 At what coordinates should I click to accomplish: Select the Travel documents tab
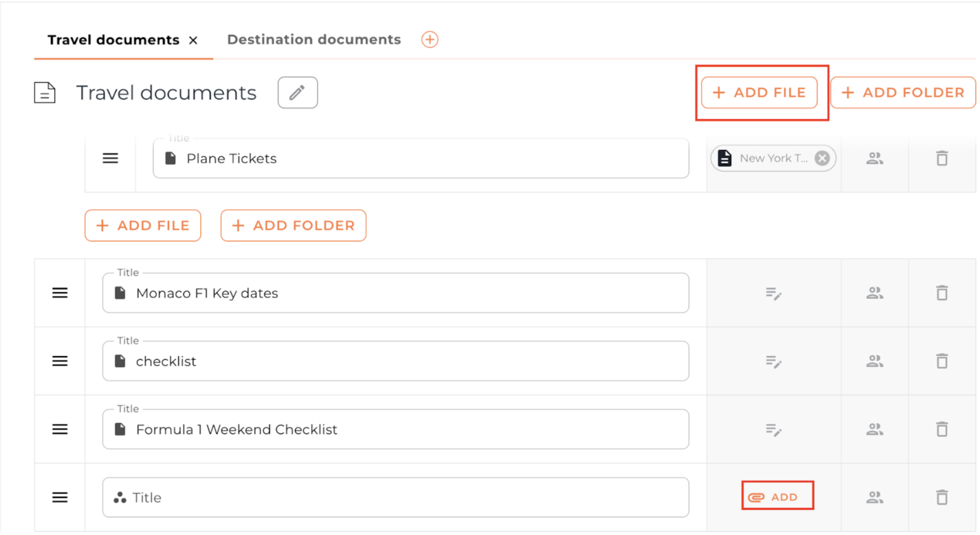pos(113,40)
